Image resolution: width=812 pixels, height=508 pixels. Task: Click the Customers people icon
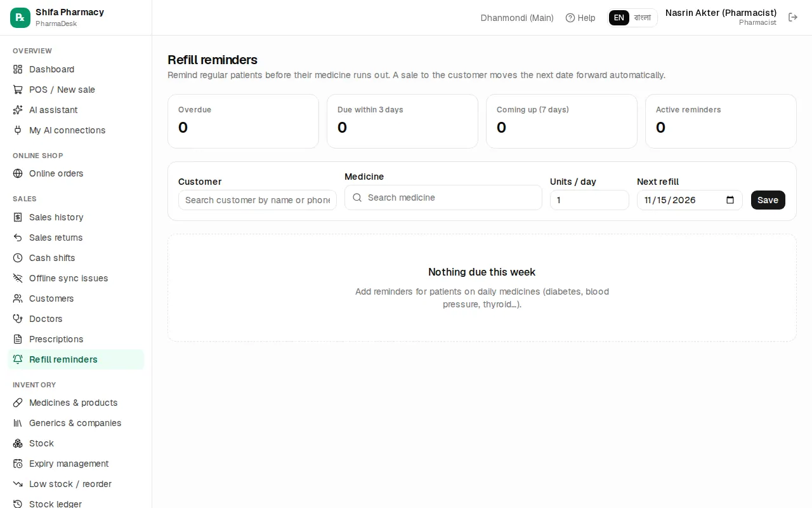coord(18,298)
